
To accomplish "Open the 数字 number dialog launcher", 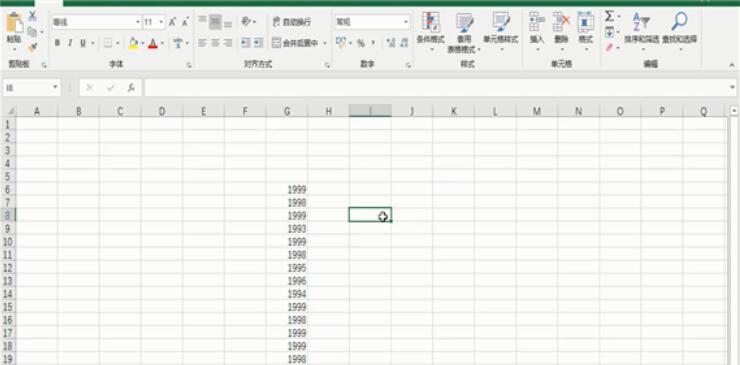I will coord(408,65).
